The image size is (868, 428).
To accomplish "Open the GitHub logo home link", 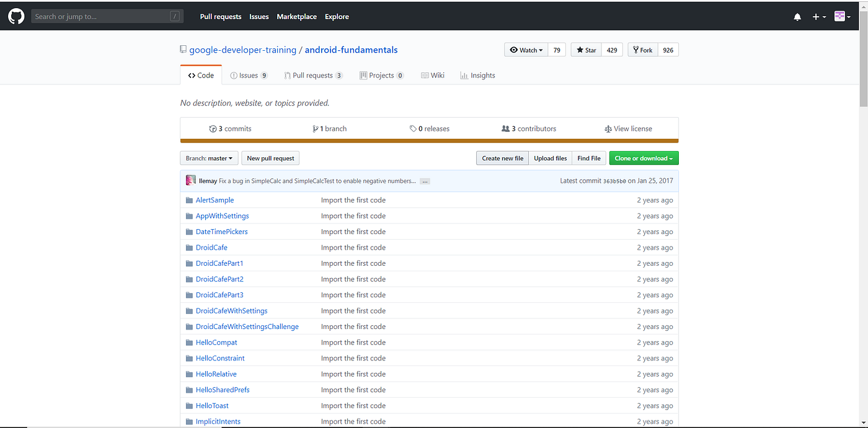I will (x=15, y=17).
